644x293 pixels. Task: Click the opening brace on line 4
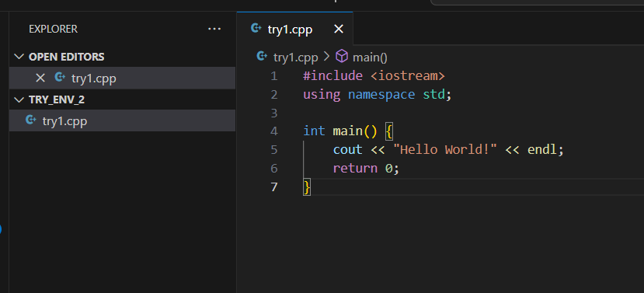pos(389,131)
